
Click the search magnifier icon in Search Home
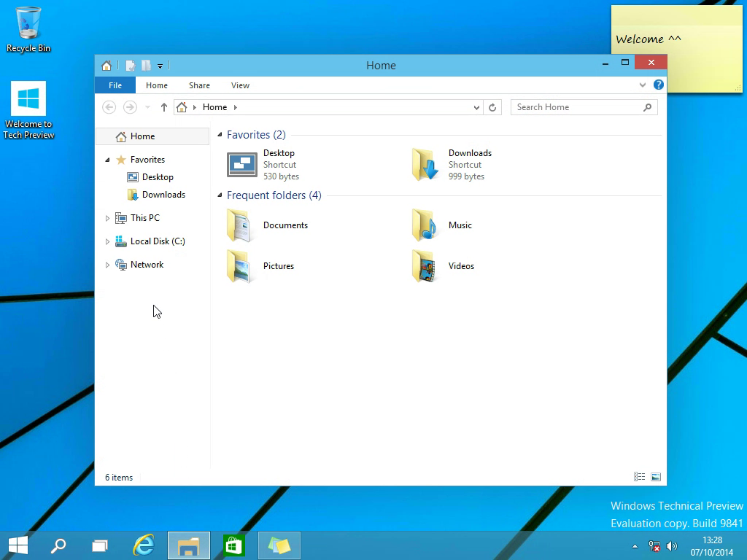(x=648, y=107)
